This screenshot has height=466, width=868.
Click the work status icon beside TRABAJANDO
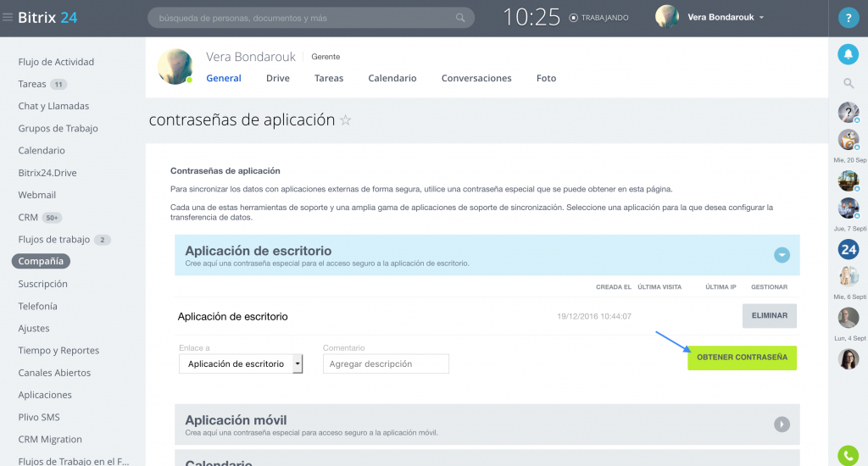[574, 18]
